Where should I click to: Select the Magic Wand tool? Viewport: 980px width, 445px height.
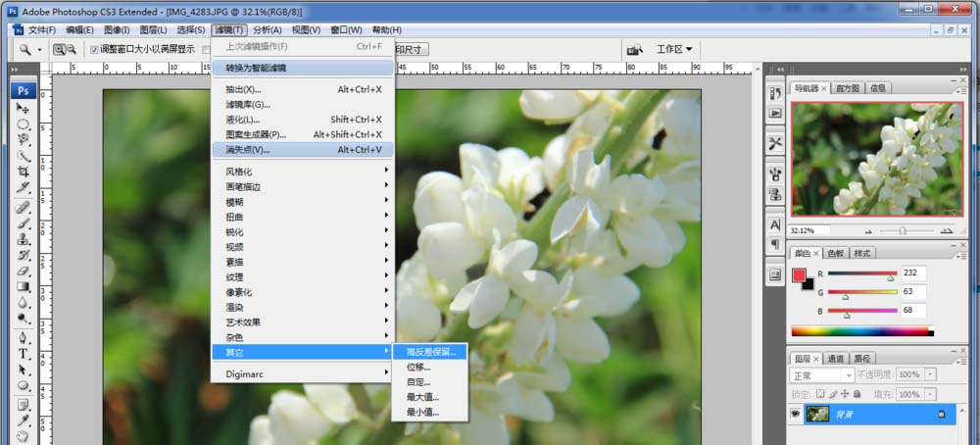coord(24,155)
